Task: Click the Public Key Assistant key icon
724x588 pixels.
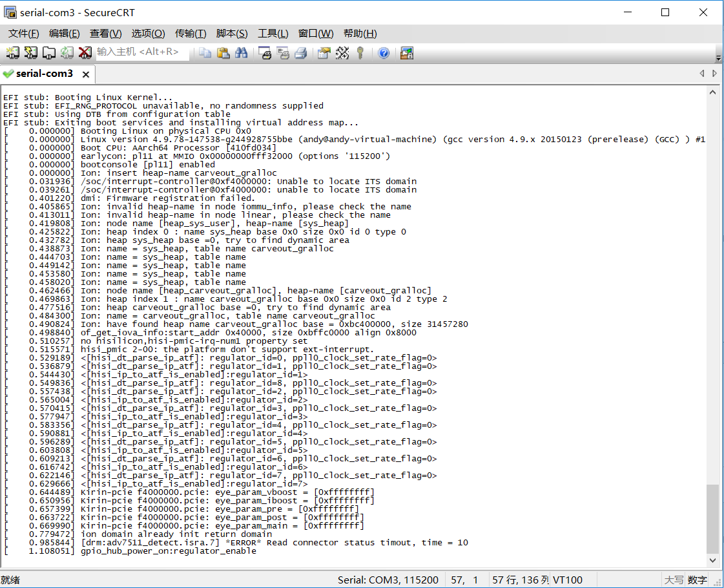Action: click(360, 53)
